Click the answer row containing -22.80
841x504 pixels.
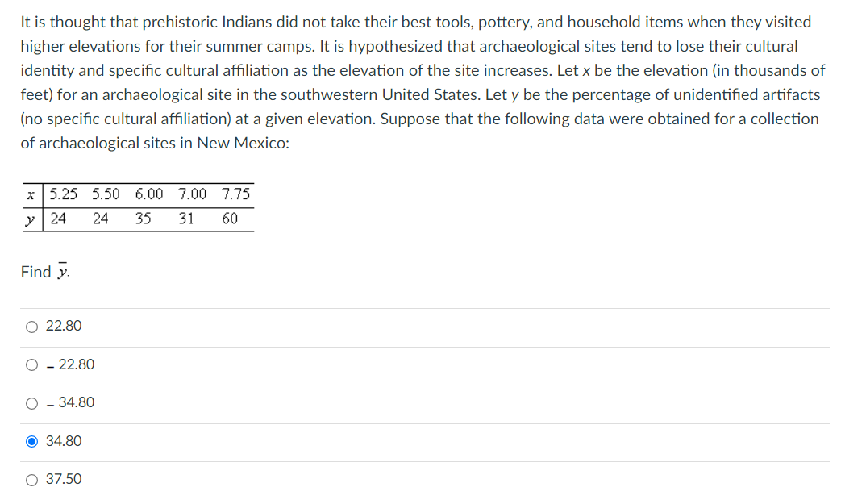point(323,364)
